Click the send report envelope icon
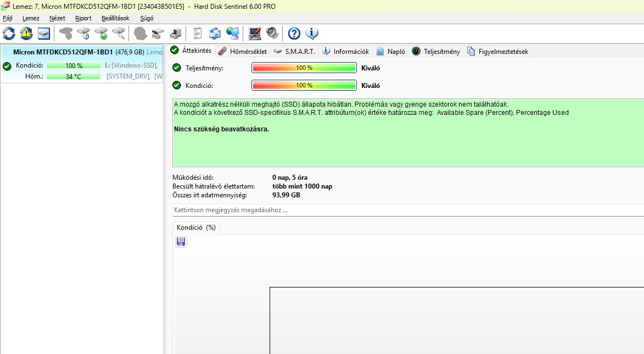 [x=215, y=34]
